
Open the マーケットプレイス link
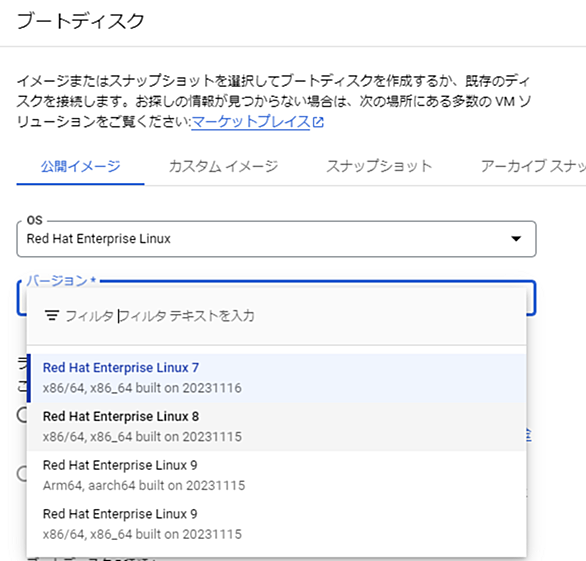(x=251, y=122)
